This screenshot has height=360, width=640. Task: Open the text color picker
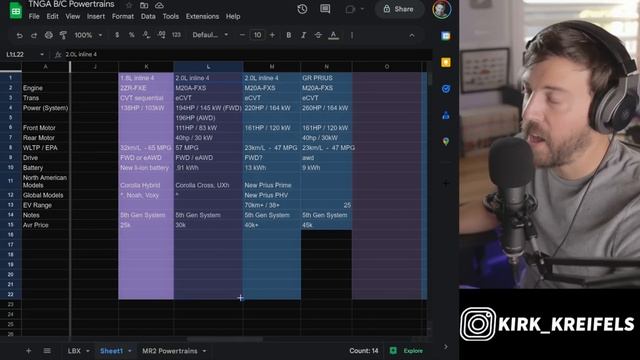pyautogui.click(x=333, y=36)
